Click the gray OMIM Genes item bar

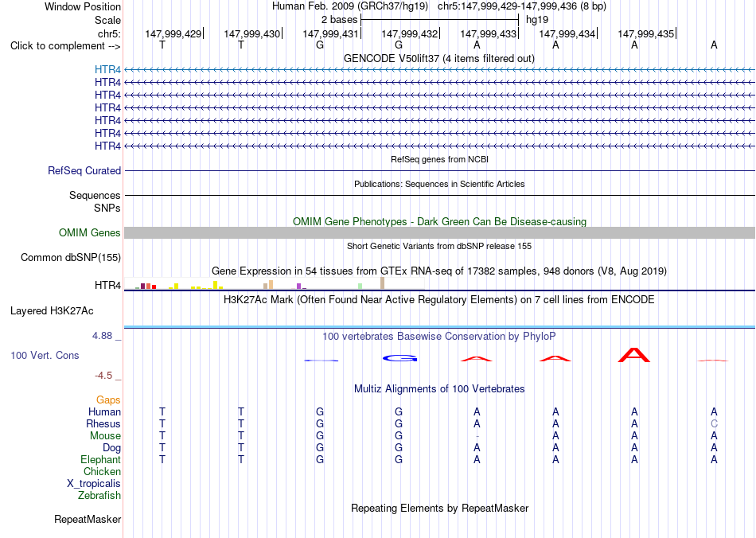(x=440, y=233)
